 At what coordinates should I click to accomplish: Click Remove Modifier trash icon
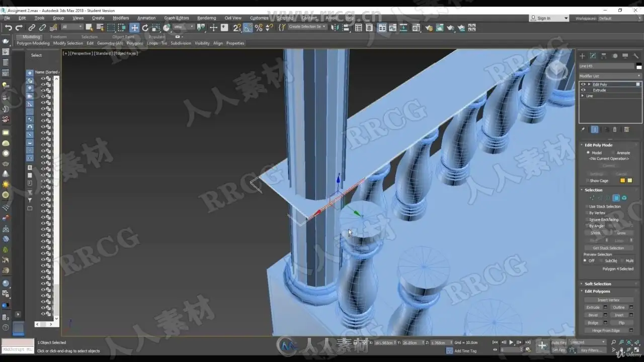[615, 129]
